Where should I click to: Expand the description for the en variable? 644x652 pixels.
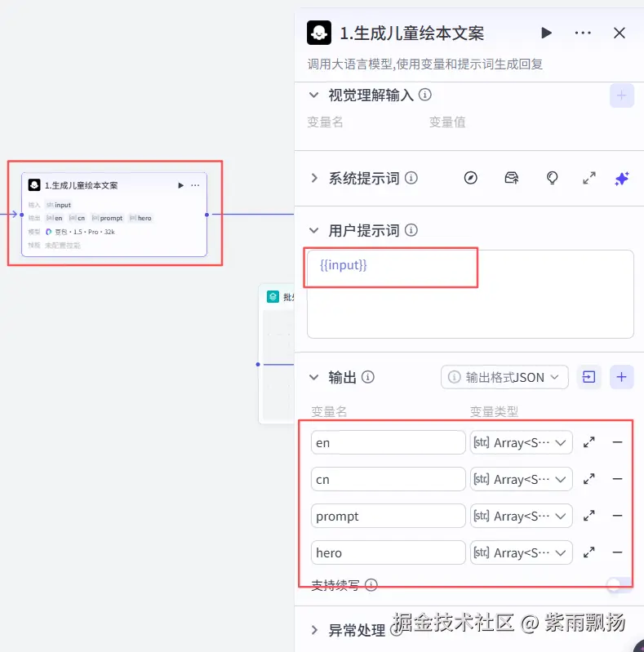point(588,442)
